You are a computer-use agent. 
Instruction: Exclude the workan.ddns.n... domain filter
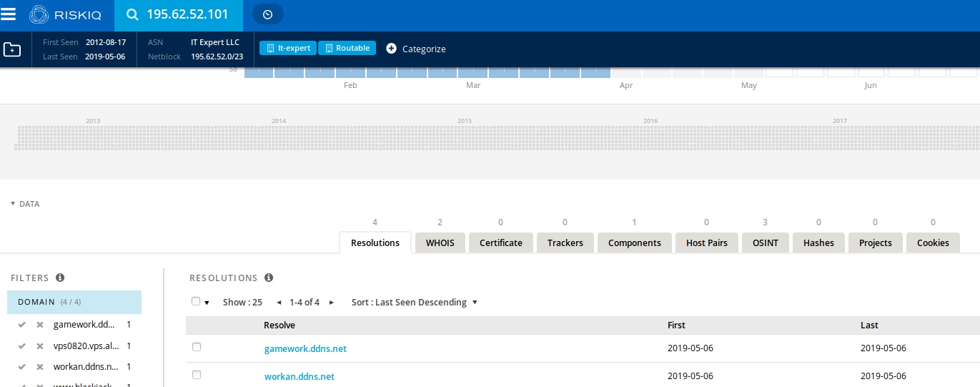tap(40, 367)
